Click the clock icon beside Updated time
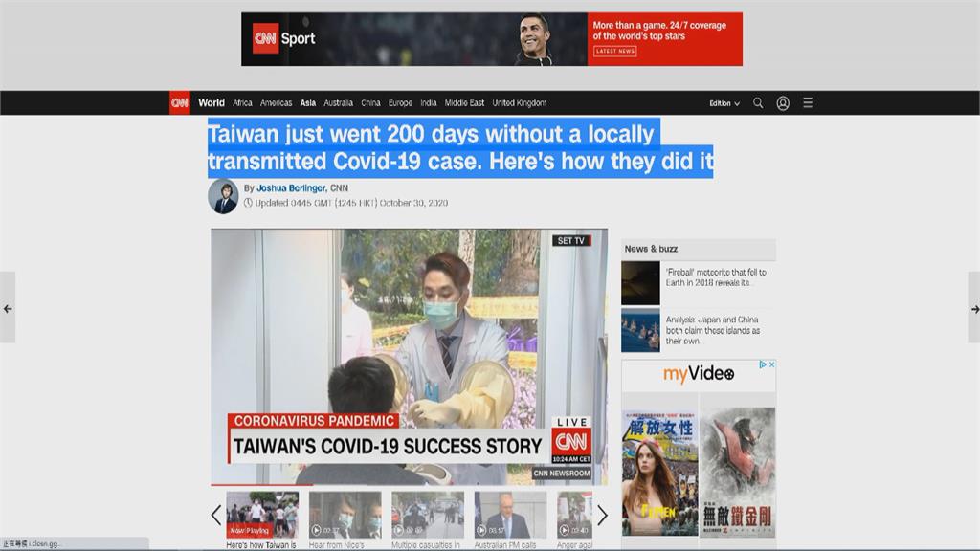The width and height of the screenshot is (980, 551). (x=248, y=203)
